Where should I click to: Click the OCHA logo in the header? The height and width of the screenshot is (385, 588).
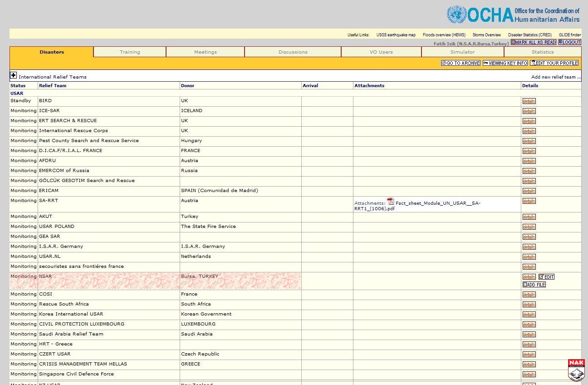tap(513, 15)
